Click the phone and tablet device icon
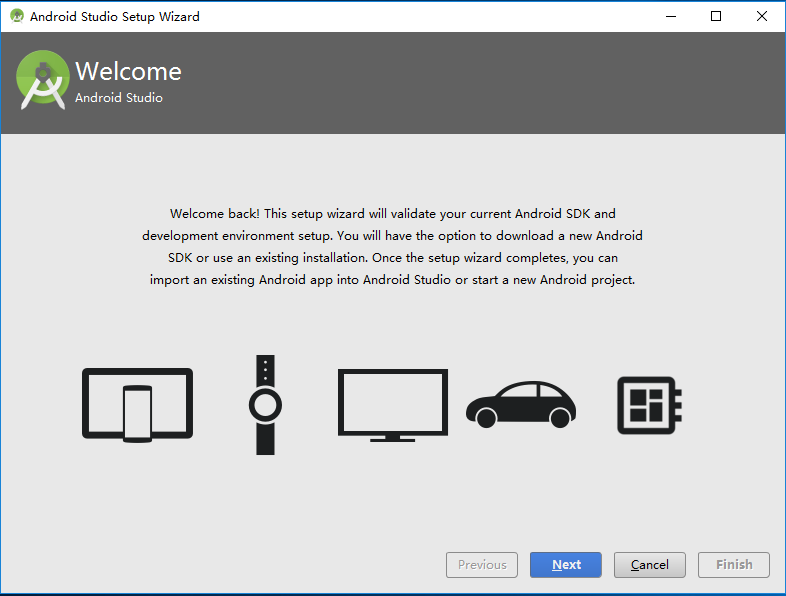 (137, 405)
